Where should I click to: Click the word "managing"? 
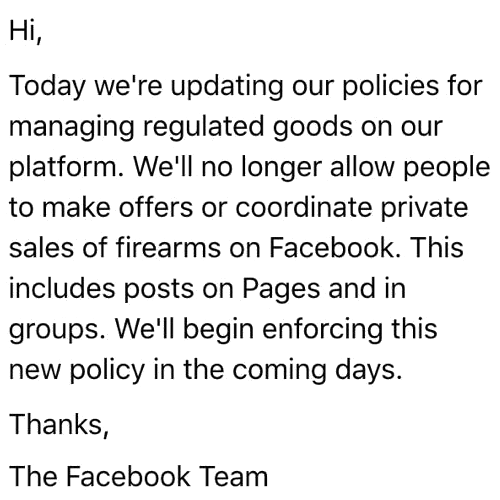pyautogui.click(x=72, y=128)
